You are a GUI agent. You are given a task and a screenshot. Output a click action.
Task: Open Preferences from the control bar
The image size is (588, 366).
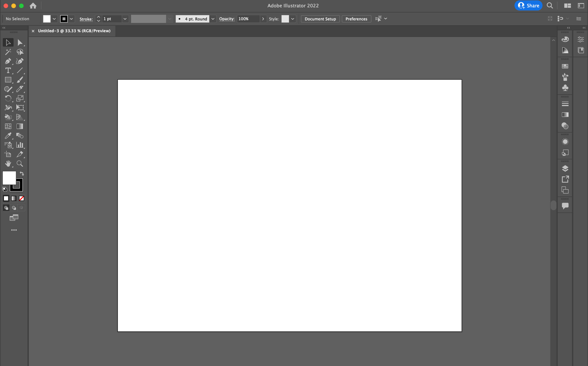[x=356, y=19]
